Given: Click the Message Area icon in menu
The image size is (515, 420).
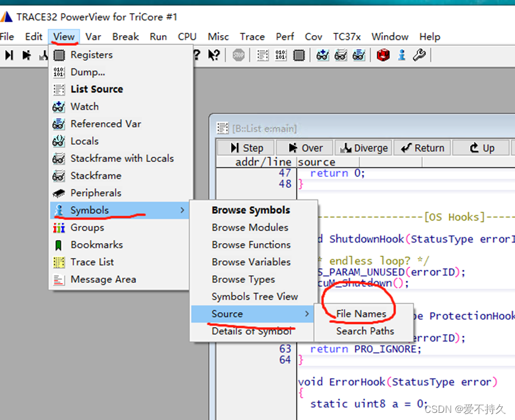Looking at the screenshot, I should [x=59, y=279].
